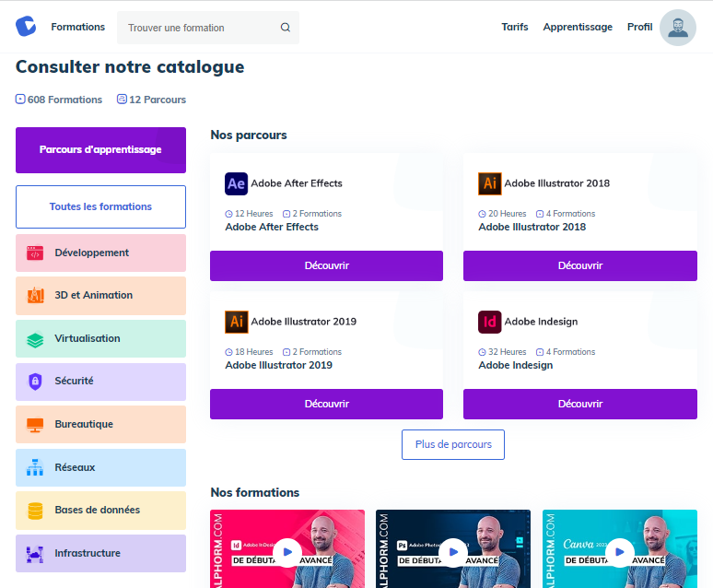Click 2 Formations on After Effects card
The height and width of the screenshot is (588, 713).
tap(317, 214)
